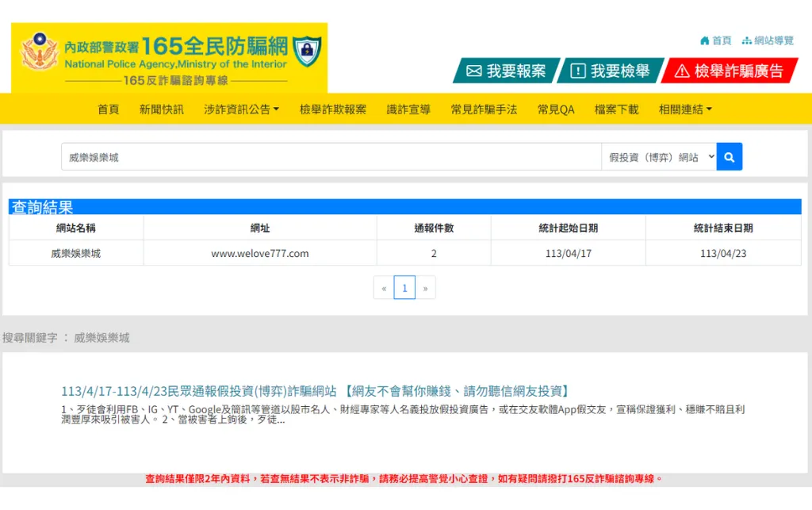Image resolution: width=812 pixels, height=510 pixels.
Task: Select 常見QA in the navigation bar
Action: pos(556,109)
